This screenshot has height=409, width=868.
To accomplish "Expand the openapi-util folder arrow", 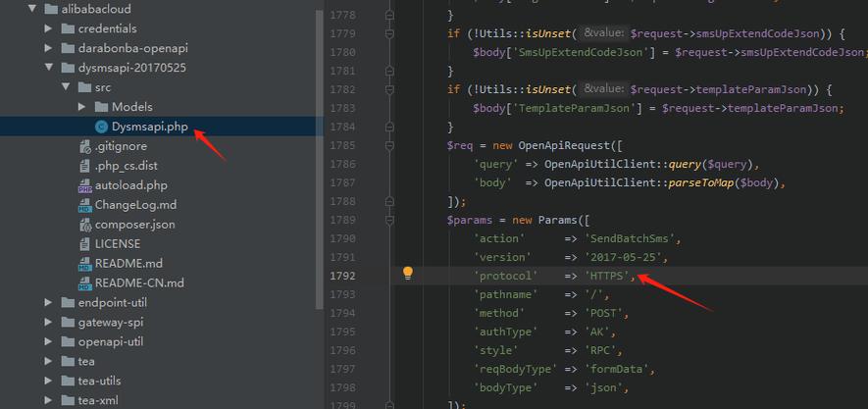I will [49, 342].
